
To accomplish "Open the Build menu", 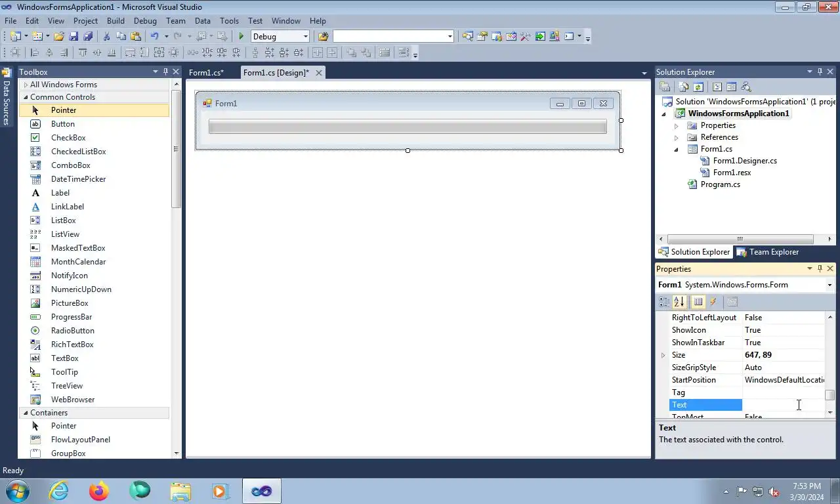I will click(115, 21).
